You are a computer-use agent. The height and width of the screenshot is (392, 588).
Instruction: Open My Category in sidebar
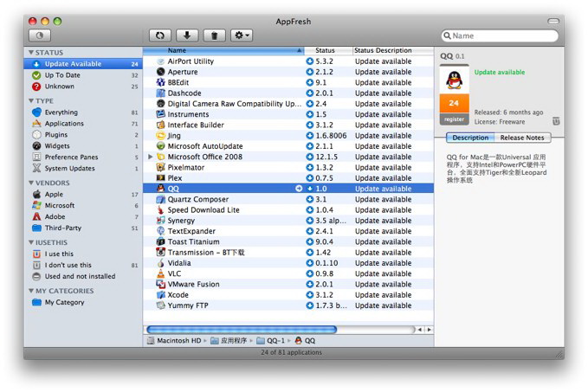point(83,302)
